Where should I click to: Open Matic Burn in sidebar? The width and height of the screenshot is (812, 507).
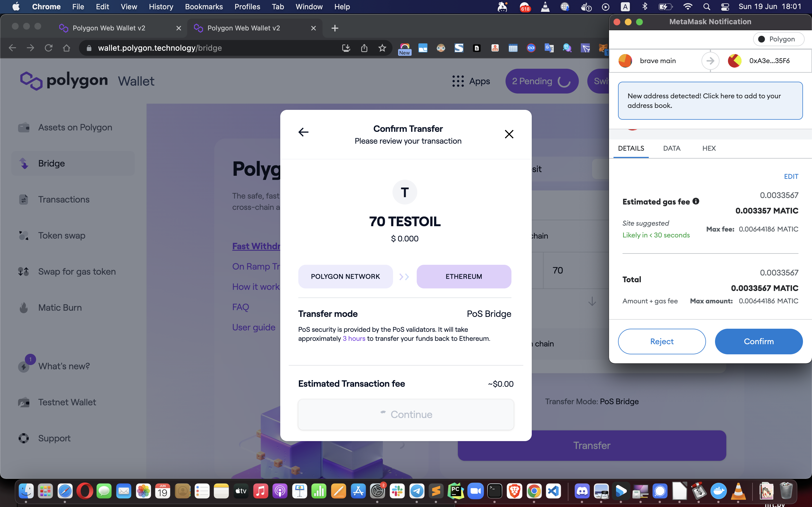pos(60,308)
